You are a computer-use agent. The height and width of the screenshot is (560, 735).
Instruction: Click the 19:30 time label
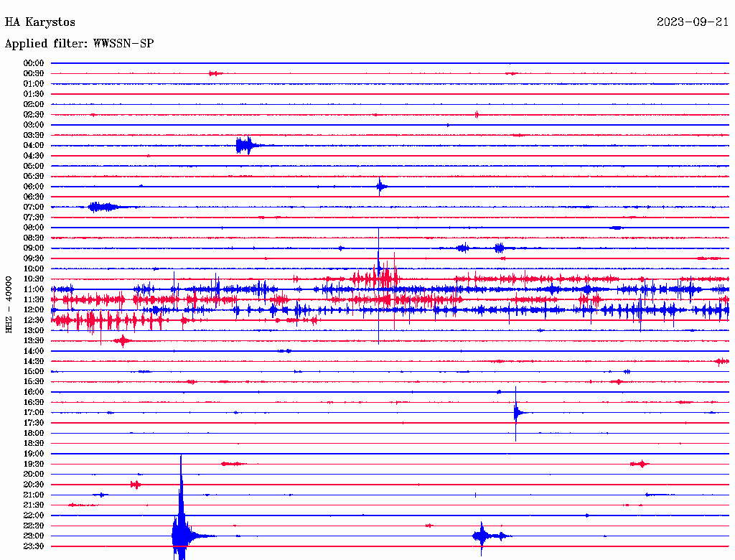point(34,464)
